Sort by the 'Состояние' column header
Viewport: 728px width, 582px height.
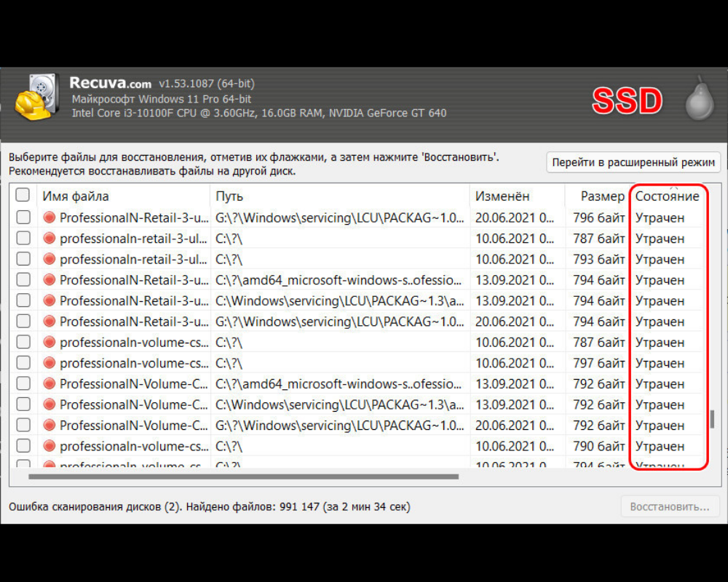[667, 196]
